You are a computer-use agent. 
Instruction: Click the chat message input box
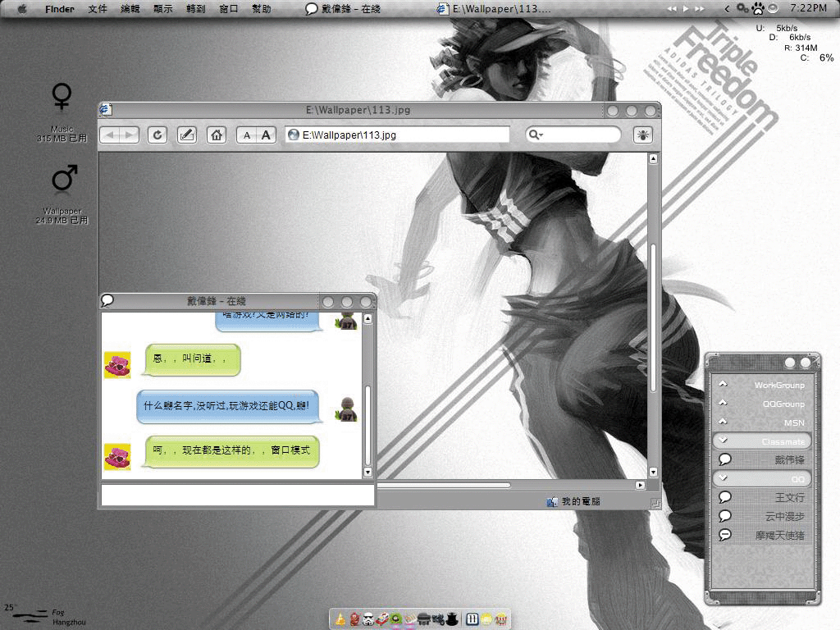tap(237, 495)
